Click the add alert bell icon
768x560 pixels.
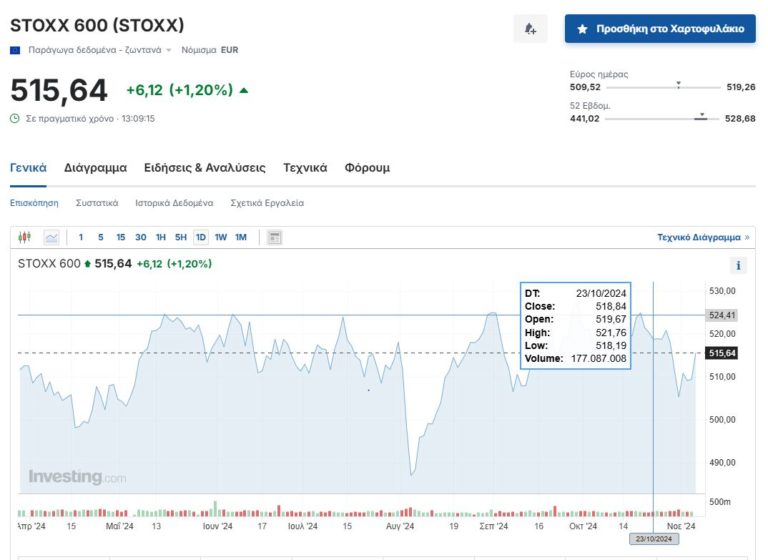[530, 29]
